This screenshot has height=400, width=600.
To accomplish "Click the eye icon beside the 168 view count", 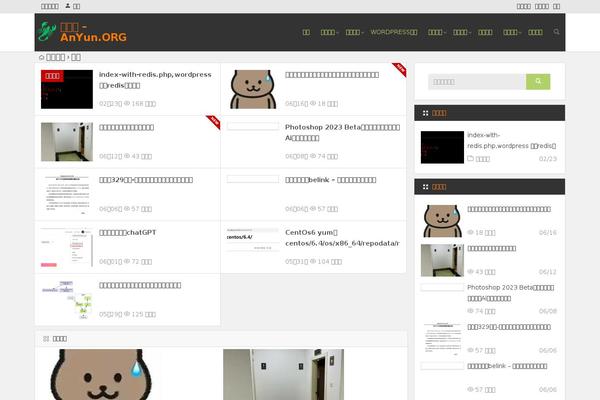I will point(127,103).
